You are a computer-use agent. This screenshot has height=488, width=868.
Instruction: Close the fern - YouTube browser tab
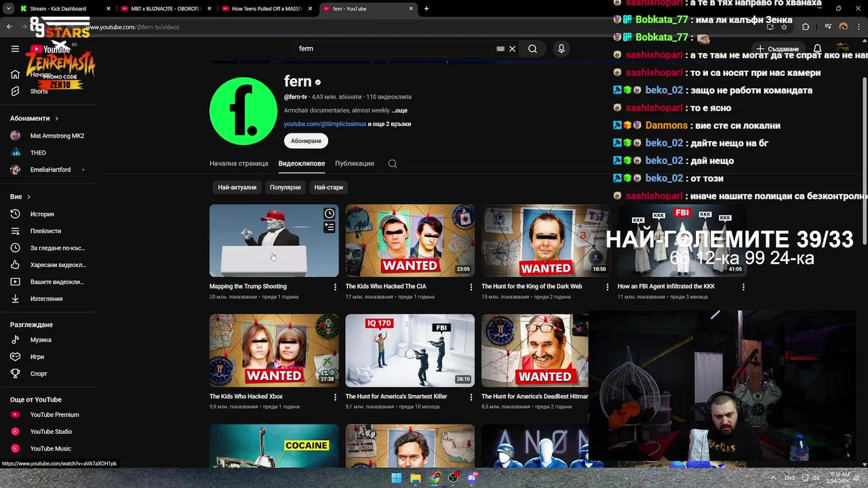[411, 9]
